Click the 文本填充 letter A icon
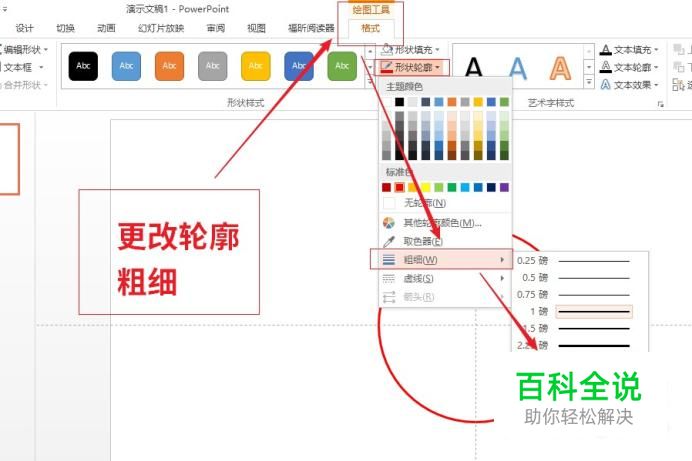The image size is (692, 461). click(x=606, y=49)
